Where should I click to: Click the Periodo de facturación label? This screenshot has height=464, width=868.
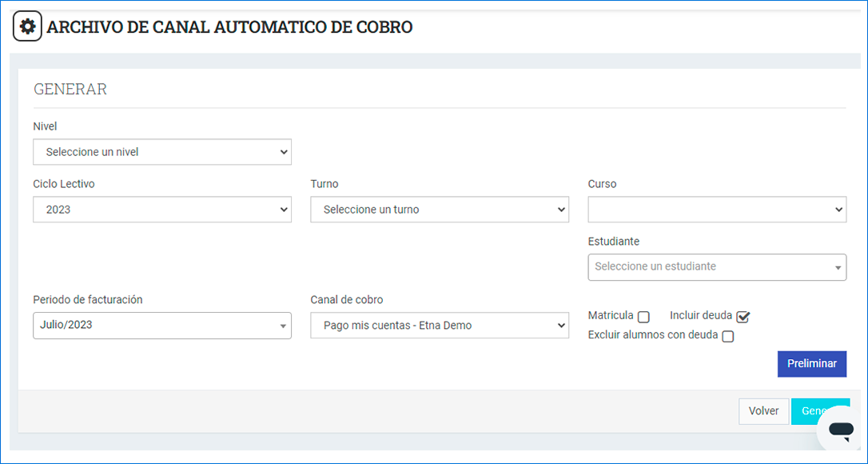[88, 300]
